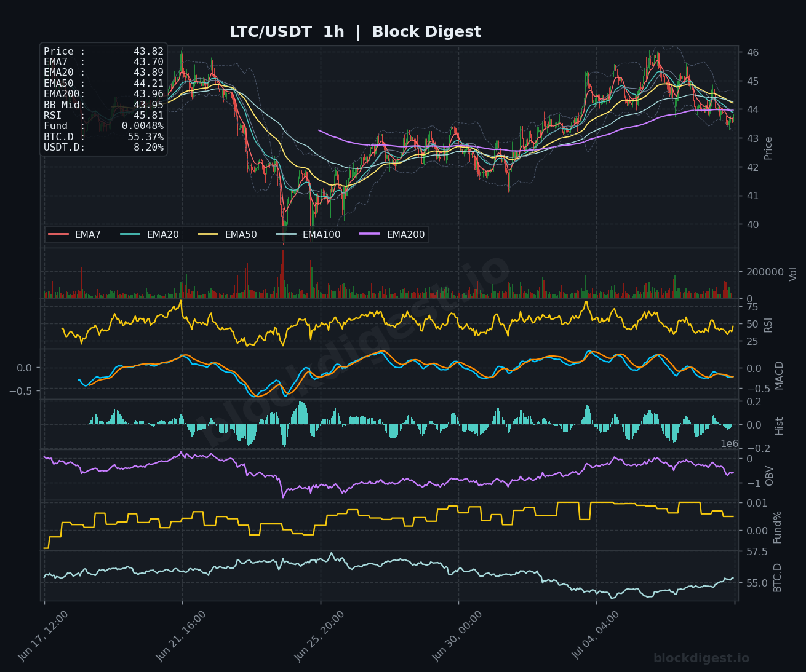The width and height of the screenshot is (806, 672).
Task: Click the Jul 04, 04:00 date label
Action: pyautogui.click(x=596, y=634)
